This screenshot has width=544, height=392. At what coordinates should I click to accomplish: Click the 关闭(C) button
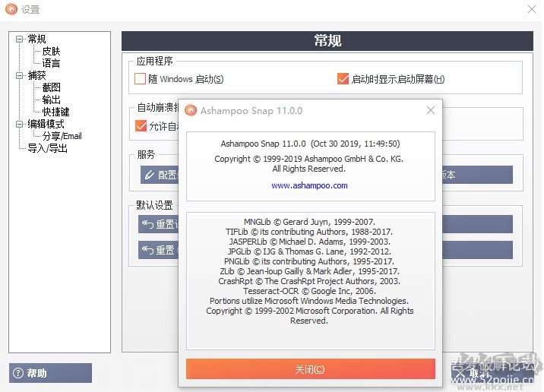pos(311,368)
